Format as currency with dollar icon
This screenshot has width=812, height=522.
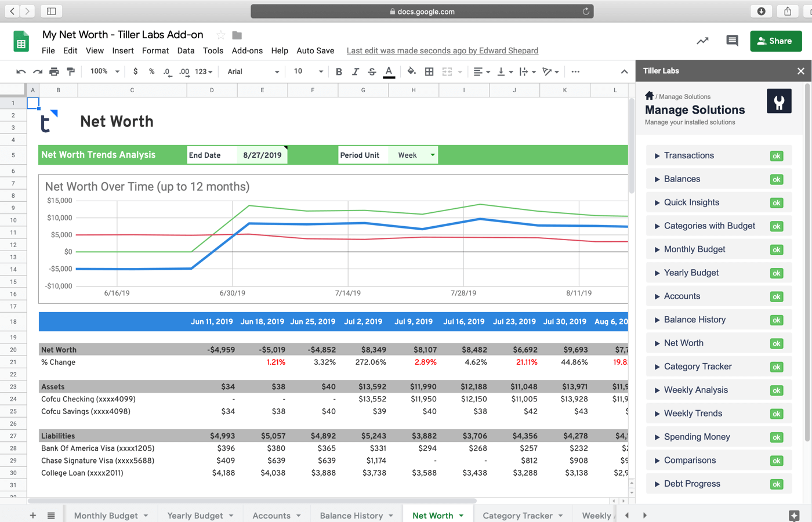pos(135,71)
